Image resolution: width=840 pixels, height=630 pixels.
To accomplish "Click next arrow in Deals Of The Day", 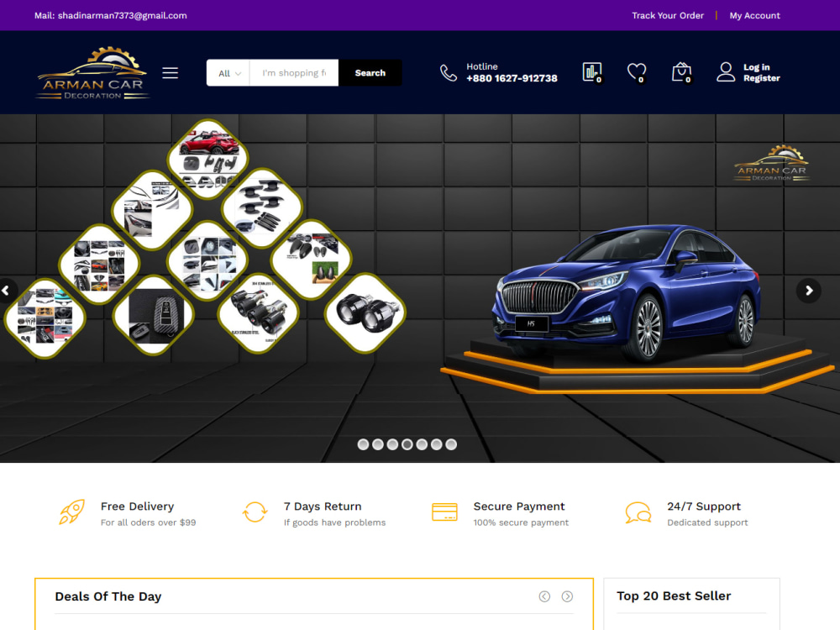I will click(567, 596).
